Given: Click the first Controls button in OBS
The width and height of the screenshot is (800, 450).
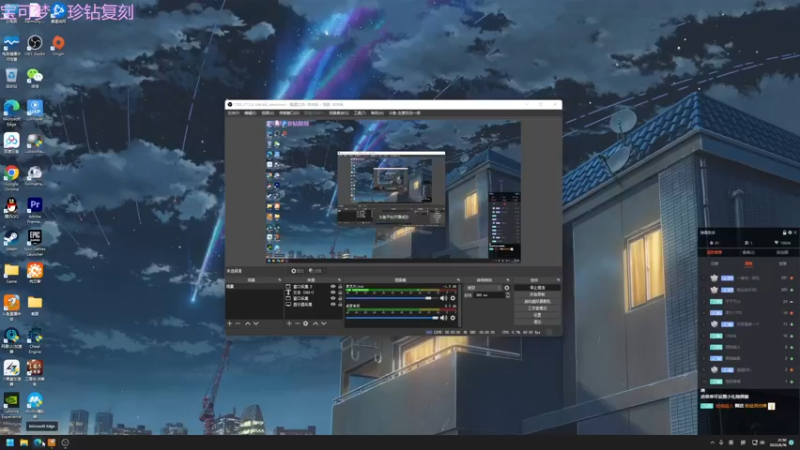Looking at the screenshot, I should click(537, 288).
